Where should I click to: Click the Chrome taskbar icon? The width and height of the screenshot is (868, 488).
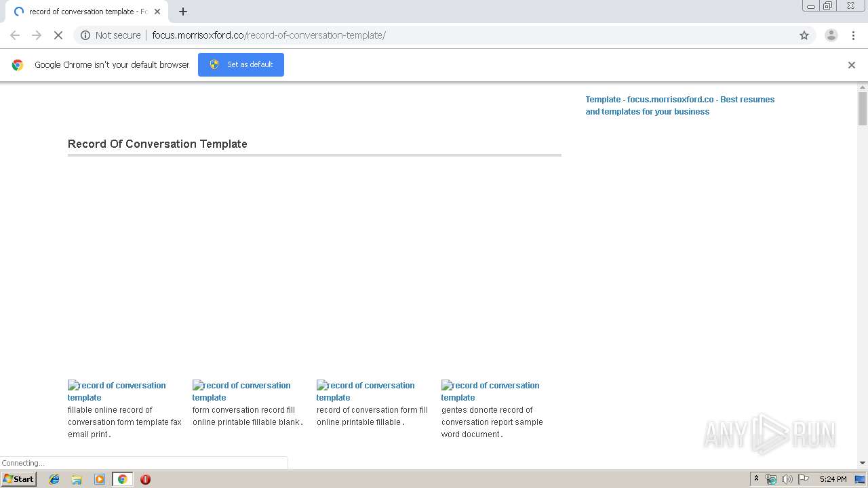(x=123, y=479)
